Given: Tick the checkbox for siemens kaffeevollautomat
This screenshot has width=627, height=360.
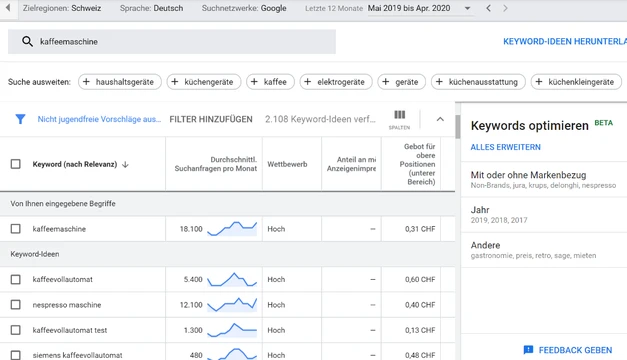Looking at the screenshot, I should [x=16, y=355].
